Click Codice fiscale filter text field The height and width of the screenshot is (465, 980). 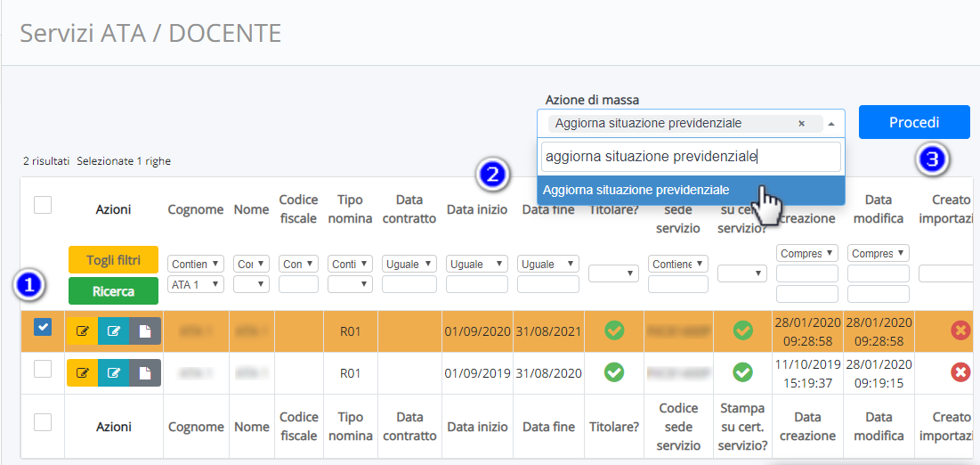click(299, 284)
